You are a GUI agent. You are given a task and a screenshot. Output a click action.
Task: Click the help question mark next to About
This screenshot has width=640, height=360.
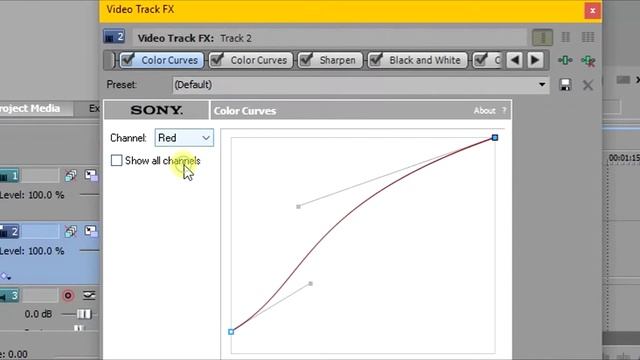504,111
